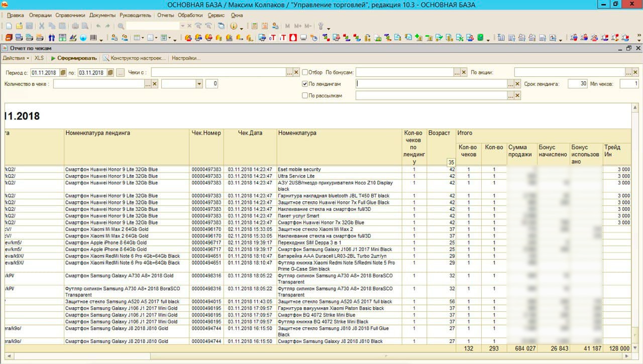Open calendar picker for period start date
643x364 pixels.
[x=63, y=73]
